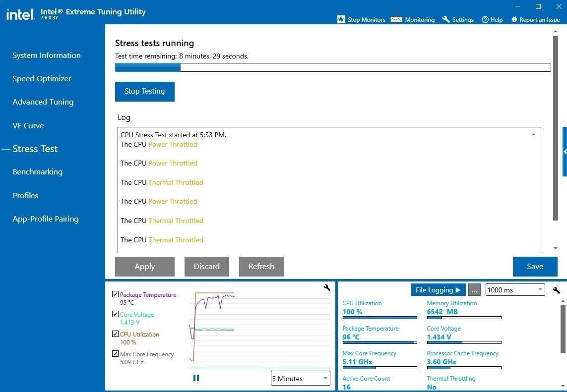The width and height of the screenshot is (567, 392).
Task: Open the 5 Minutes time range dropdown
Action: point(301,378)
